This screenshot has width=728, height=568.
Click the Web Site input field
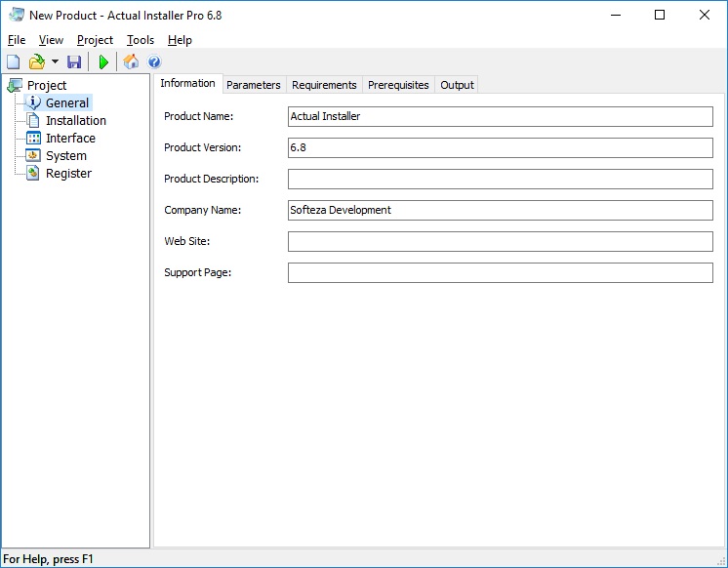click(500, 241)
